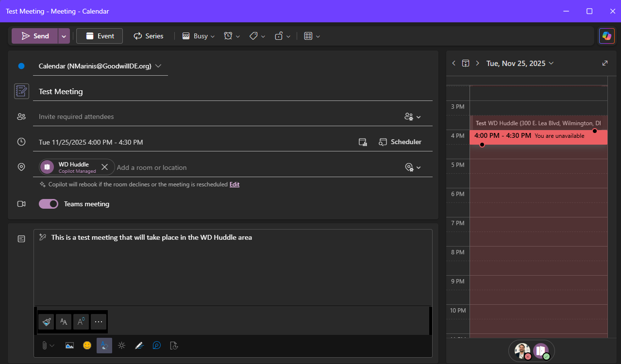Insert a picture into the message body

pyautogui.click(x=69, y=346)
